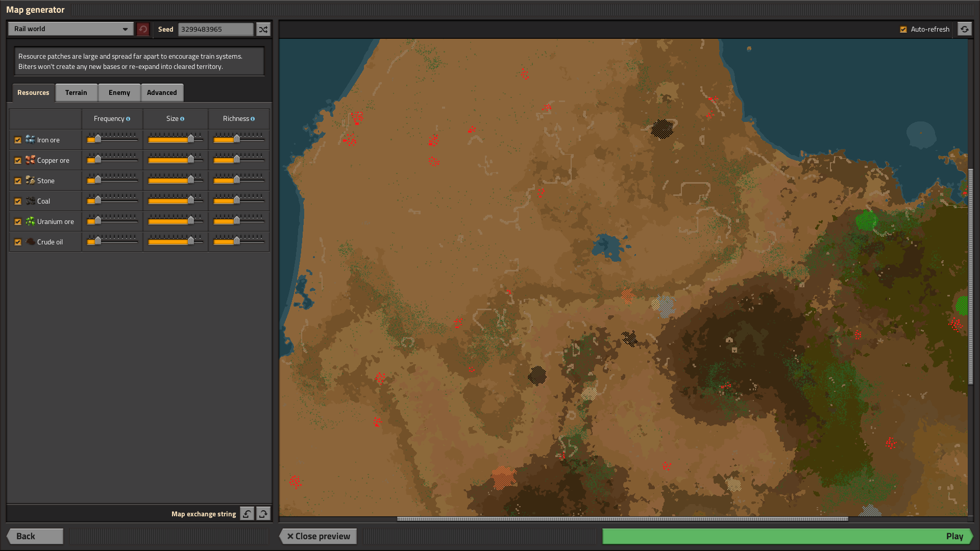Toggle the Crude oil checkbox
Viewport: 980px width, 551px height.
(x=18, y=242)
